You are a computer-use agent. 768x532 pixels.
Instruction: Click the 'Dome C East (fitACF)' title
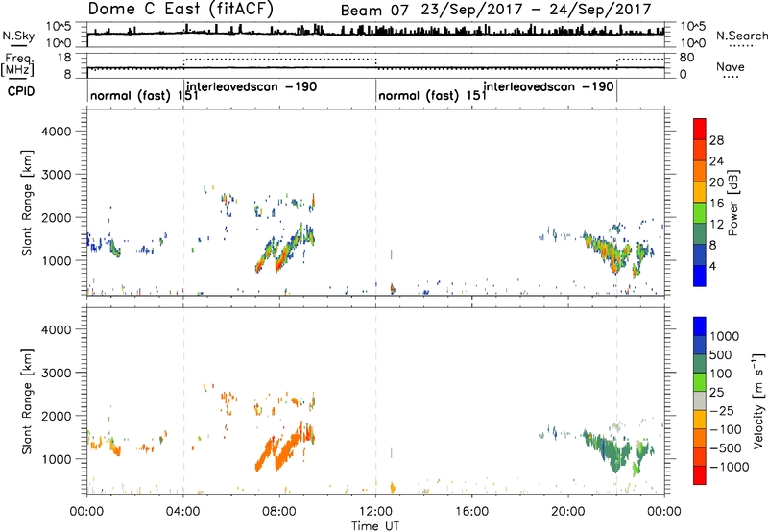pos(180,9)
